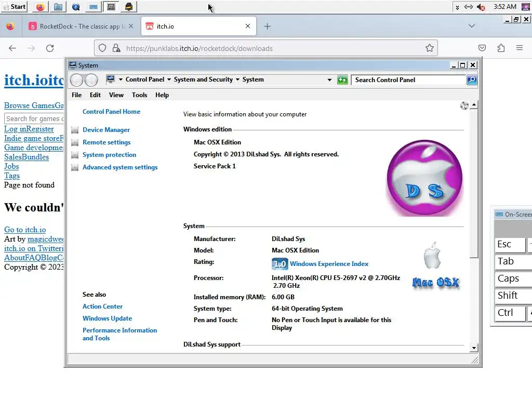Click the yellow-and-black taskbar icon
This screenshot has width=532, height=399.
pos(129,7)
